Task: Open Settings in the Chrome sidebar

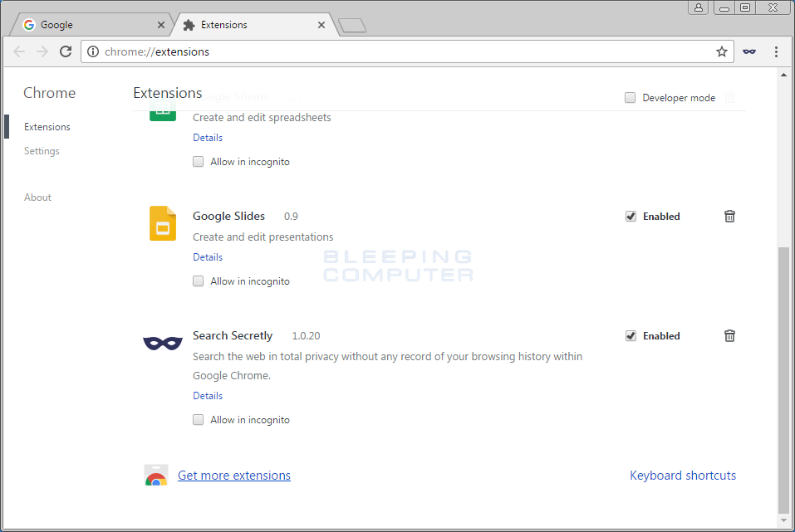Action: pos(42,151)
